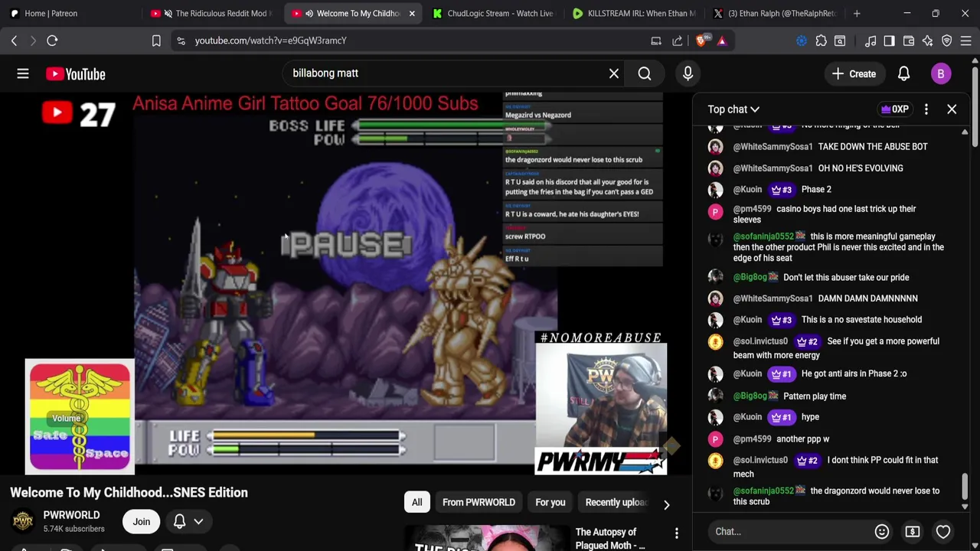Share this page from the address bar
980x551 pixels.
(x=677, y=41)
